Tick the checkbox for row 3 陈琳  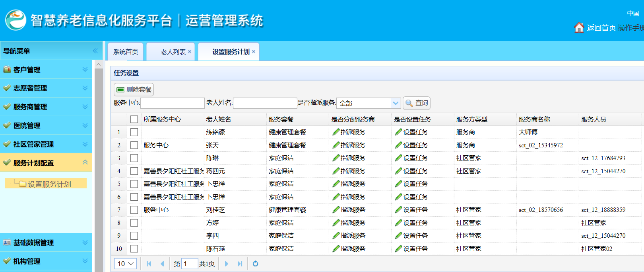pos(134,158)
